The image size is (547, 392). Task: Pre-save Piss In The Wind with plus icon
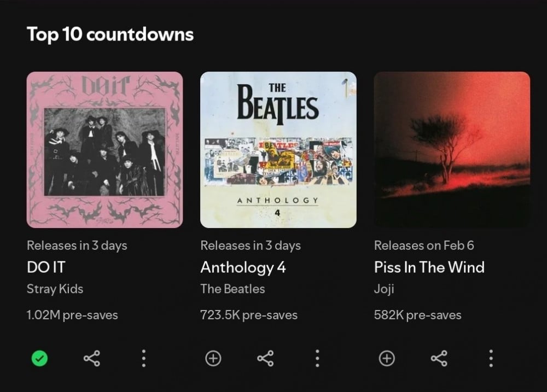pyautogui.click(x=387, y=359)
